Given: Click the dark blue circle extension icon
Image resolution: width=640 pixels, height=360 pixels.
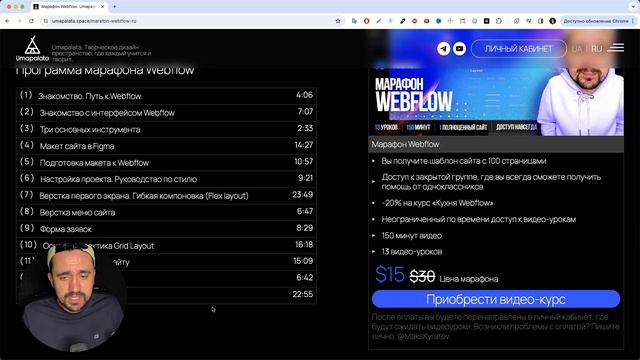Looking at the screenshot, I should click(438, 21).
